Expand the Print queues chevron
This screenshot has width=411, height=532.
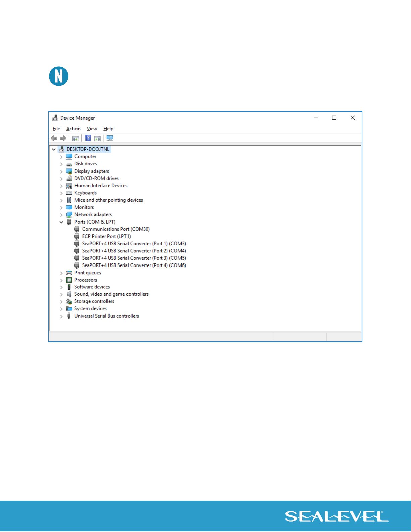(x=61, y=273)
